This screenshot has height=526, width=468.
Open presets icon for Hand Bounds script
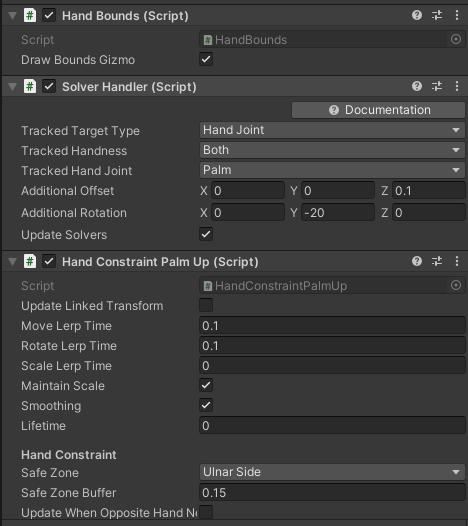coord(437,15)
